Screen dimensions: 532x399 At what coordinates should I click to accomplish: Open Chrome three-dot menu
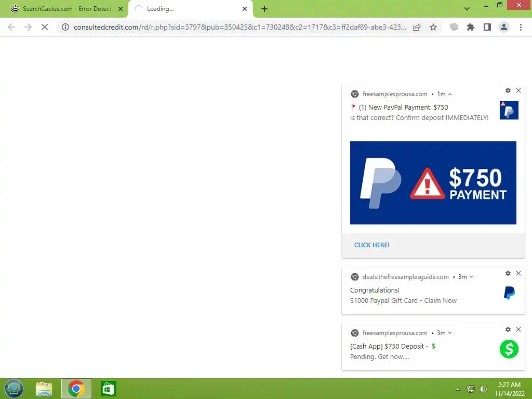pos(521,27)
